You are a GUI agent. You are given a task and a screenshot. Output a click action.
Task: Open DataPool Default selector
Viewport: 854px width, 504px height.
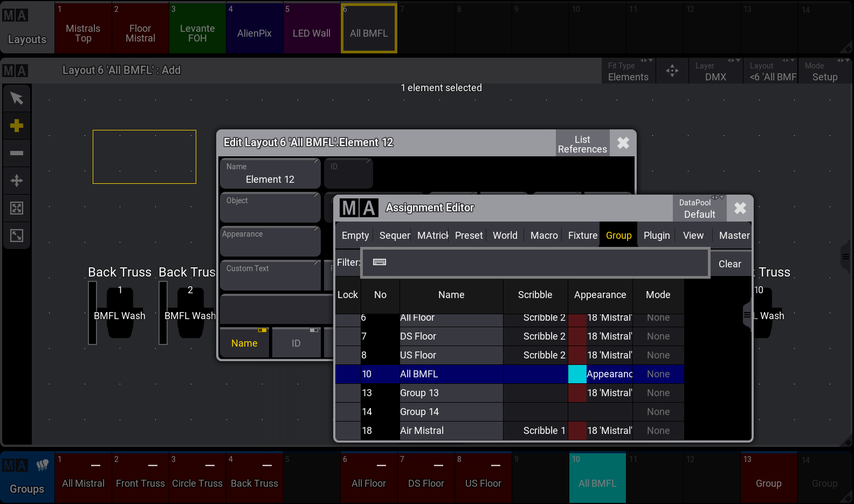tap(699, 208)
